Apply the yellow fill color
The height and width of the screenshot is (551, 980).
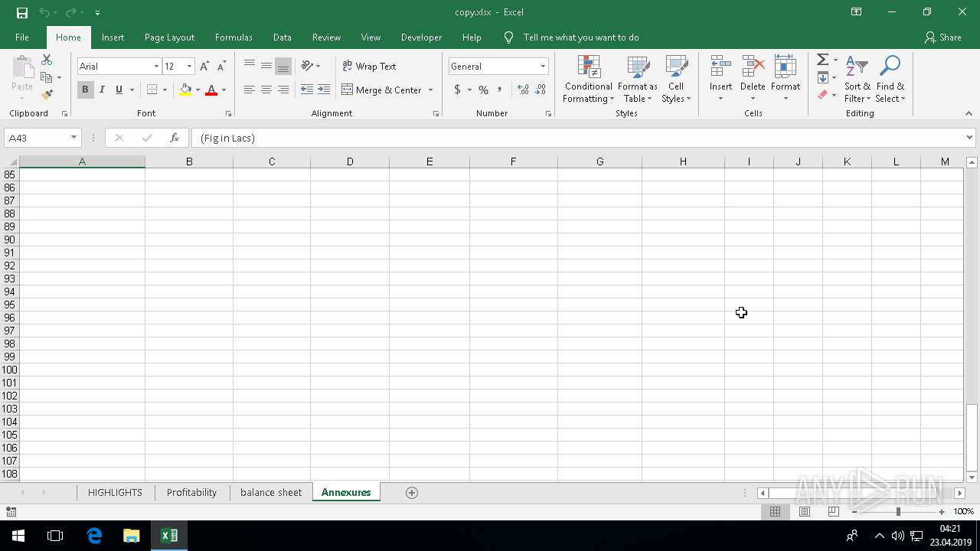[x=185, y=90]
